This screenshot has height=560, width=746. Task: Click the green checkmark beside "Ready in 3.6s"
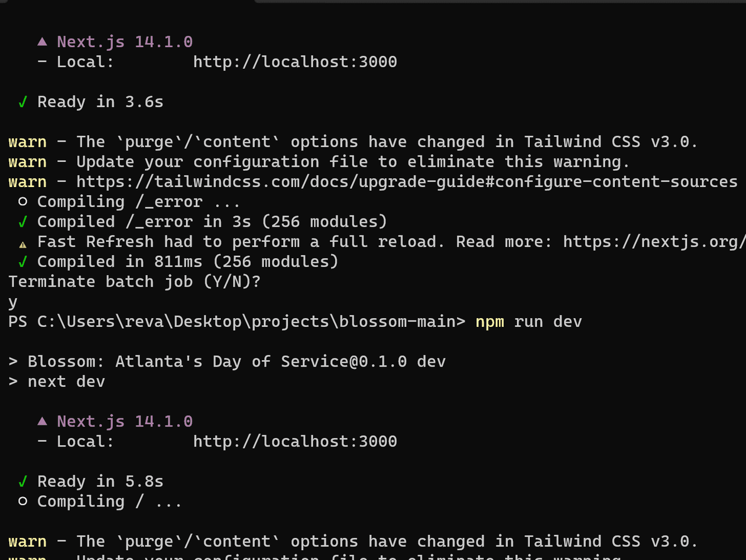click(23, 103)
